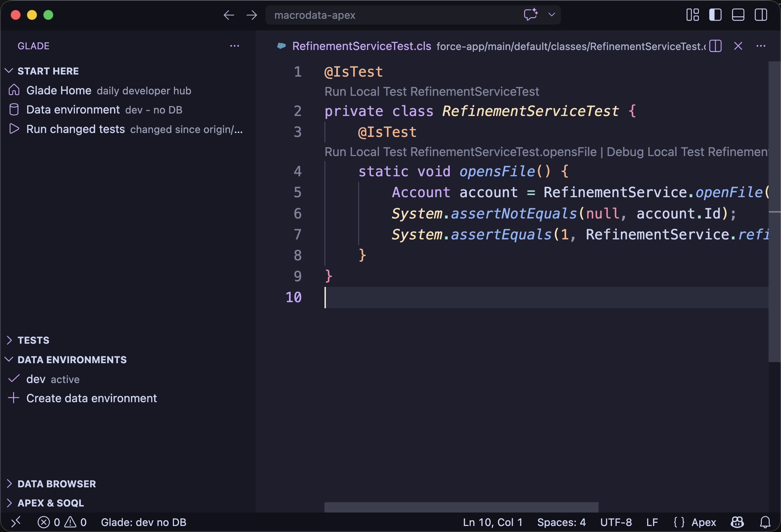
Task: Click the vertical editor scrollbar
Action: (x=774, y=211)
